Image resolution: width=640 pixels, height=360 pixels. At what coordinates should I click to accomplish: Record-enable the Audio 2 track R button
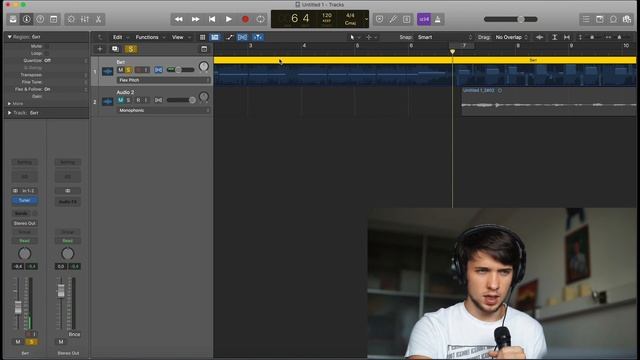tap(138, 100)
